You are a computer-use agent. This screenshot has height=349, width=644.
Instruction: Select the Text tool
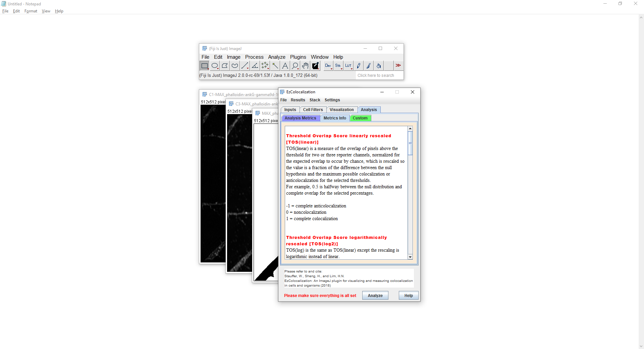(285, 66)
